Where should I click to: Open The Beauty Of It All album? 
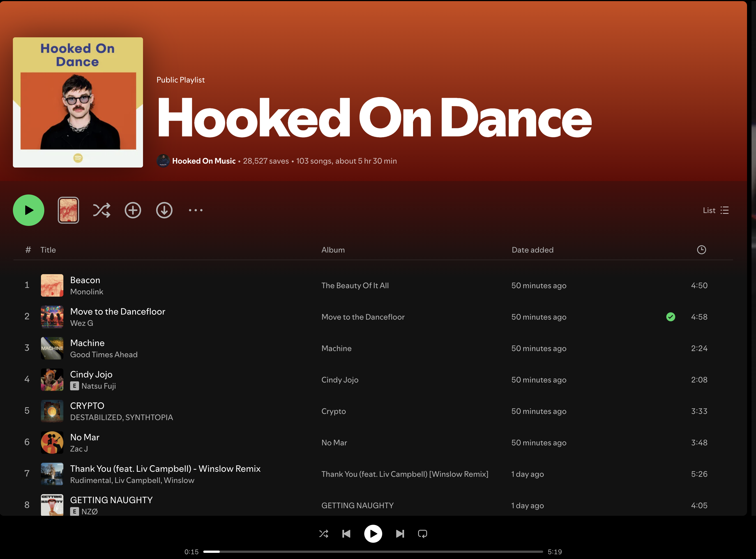coord(355,286)
